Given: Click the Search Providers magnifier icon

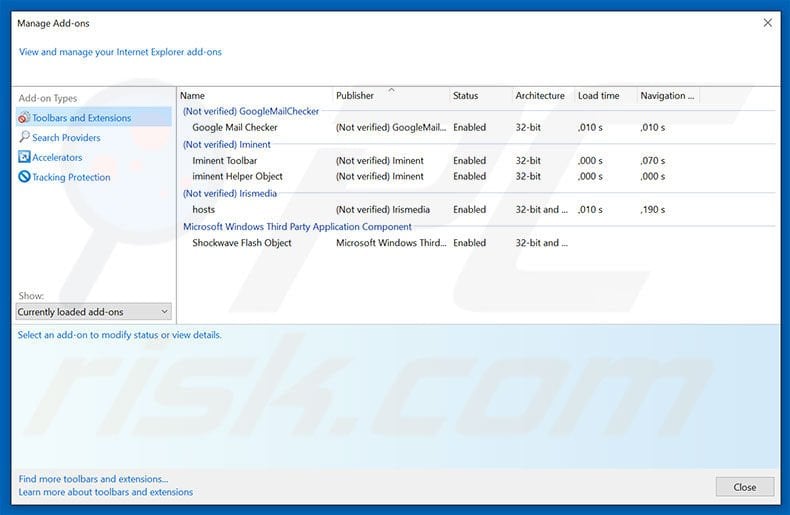Looking at the screenshot, I should pyautogui.click(x=24, y=137).
